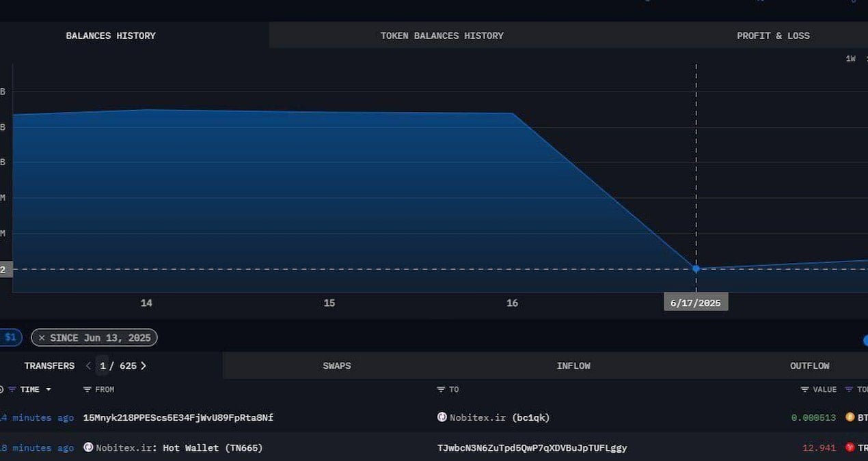
Task: Open the Profit & Loss tab
Action: [773, 36]
